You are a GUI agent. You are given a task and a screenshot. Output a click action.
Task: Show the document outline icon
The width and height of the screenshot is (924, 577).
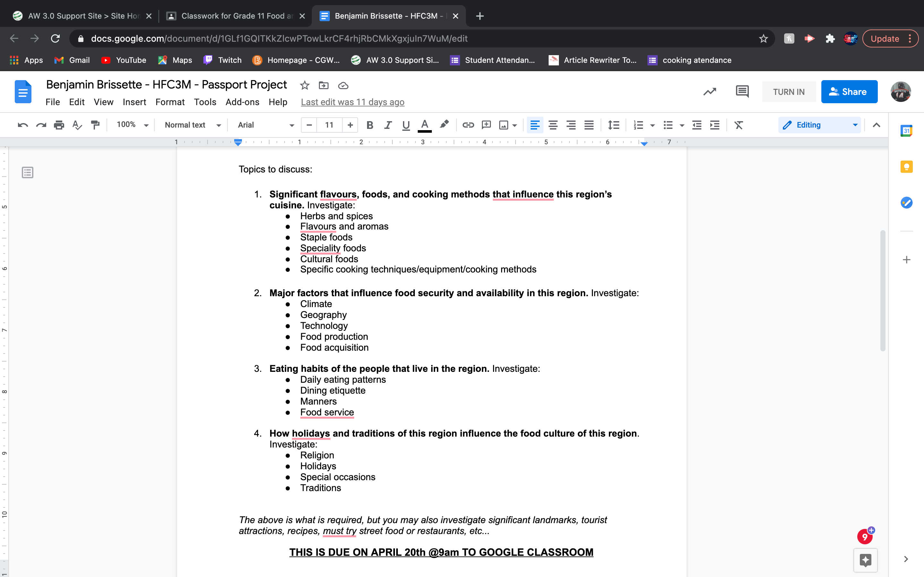pos(28,172)
